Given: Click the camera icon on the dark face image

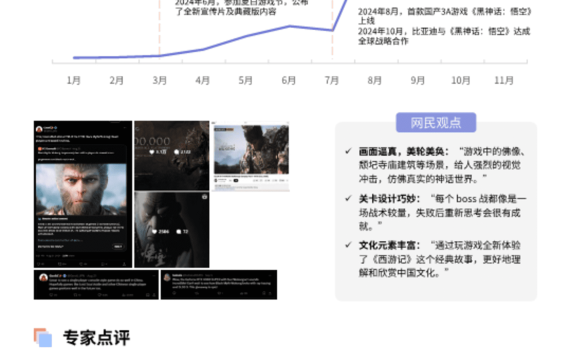Looking at the screenshot, I should pos(205,197).
